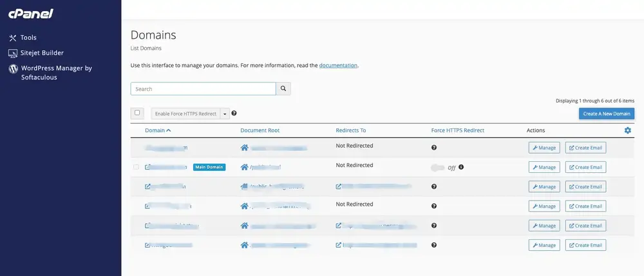This screenshot has width=644, height=276.
Task: Open home icon in last row's document root
Action: (x=244, y=245)
